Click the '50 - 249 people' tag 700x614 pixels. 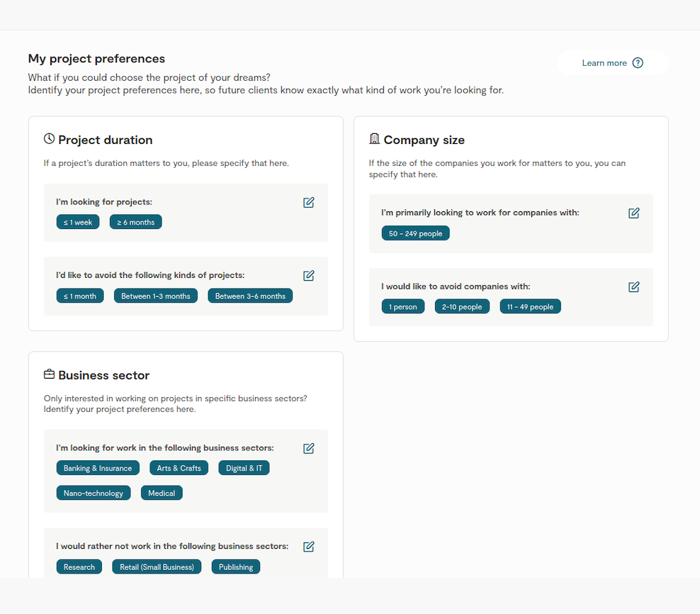(415, 233)
